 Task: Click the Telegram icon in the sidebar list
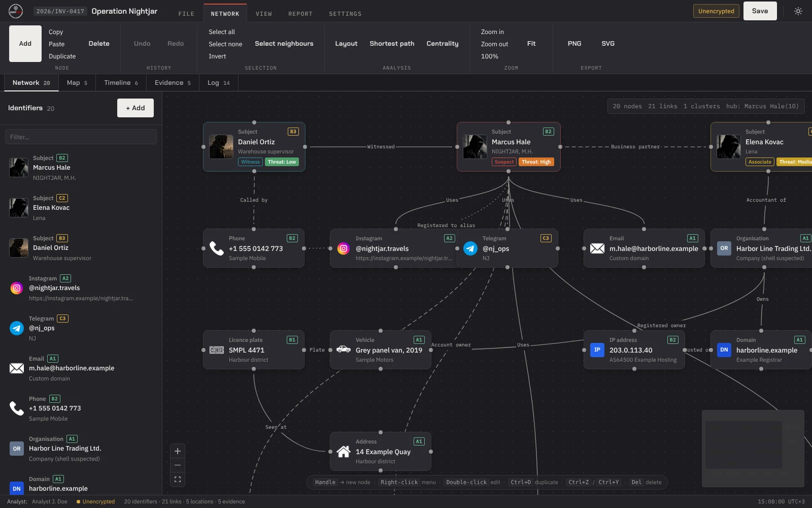(17, 328)
